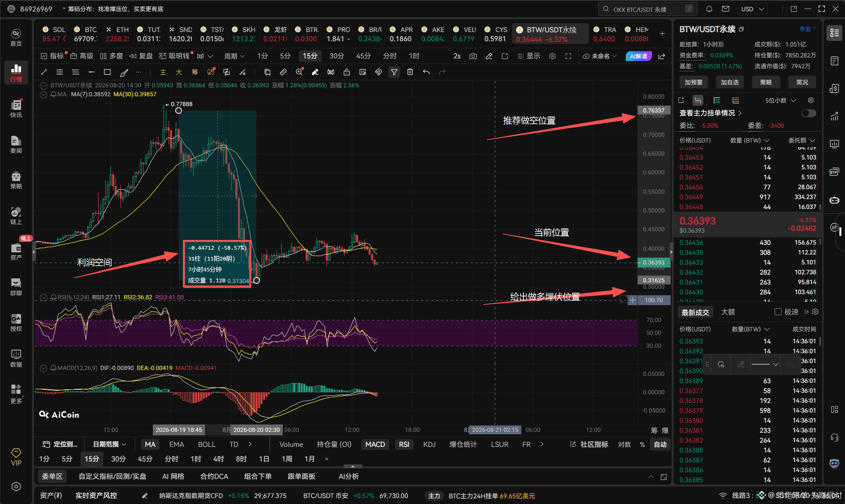Open the 快讯 news flash sidebar icon

(16, 108)
